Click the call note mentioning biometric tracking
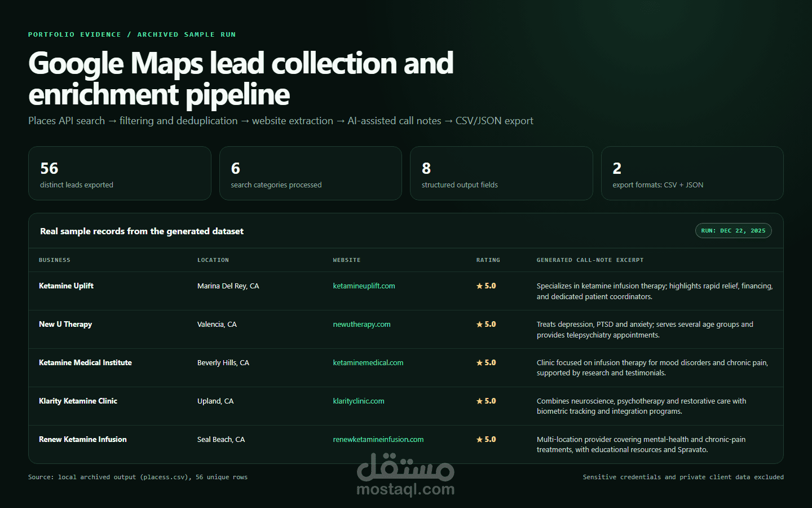Viewport: 812px width, 508px height. pos(642,406)
